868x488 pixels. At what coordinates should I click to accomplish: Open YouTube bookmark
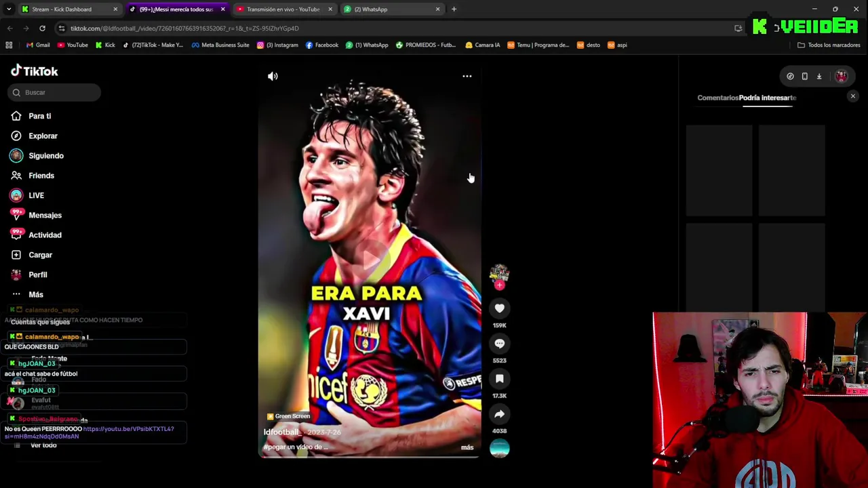73,45
